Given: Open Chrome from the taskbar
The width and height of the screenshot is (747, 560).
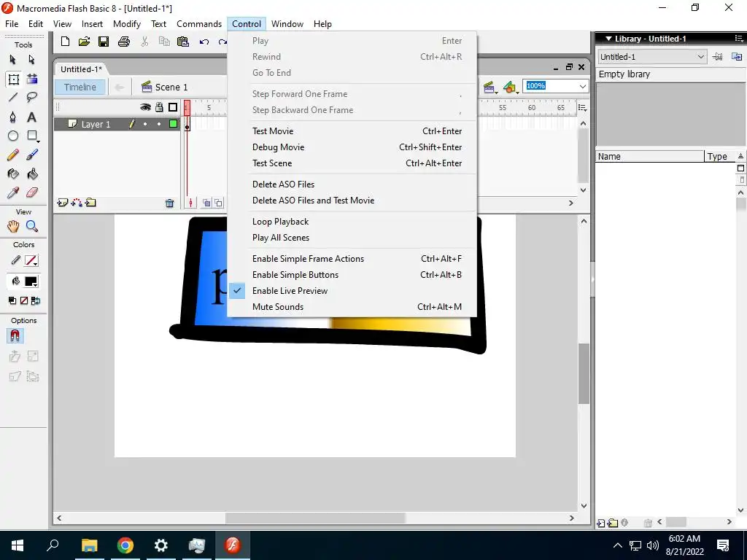Looking at the screenshot, I should tap(125, 545).
